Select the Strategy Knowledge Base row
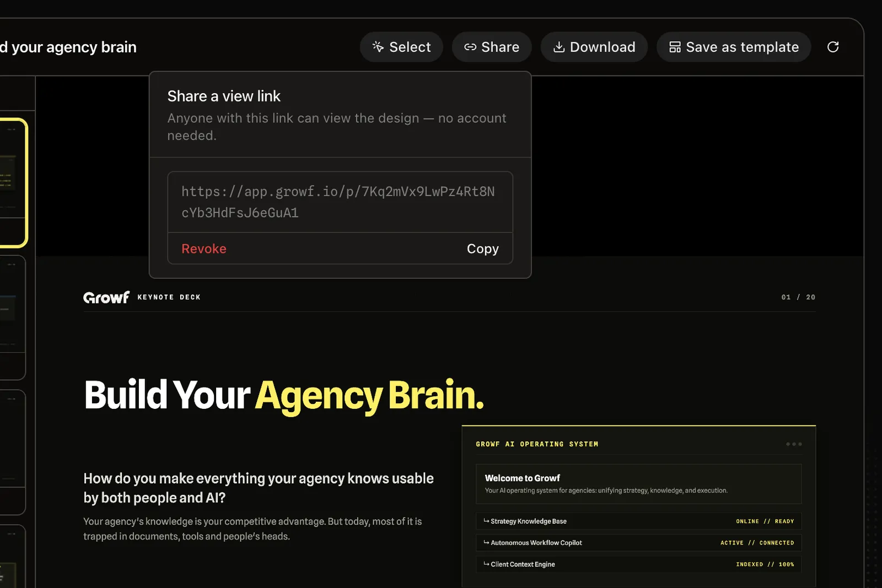The width and height of the screenshot is (882, 588). (638, 521)
